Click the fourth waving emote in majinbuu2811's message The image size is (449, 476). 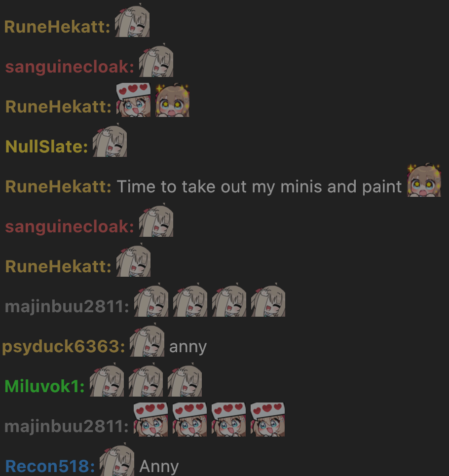click(268, 299)
